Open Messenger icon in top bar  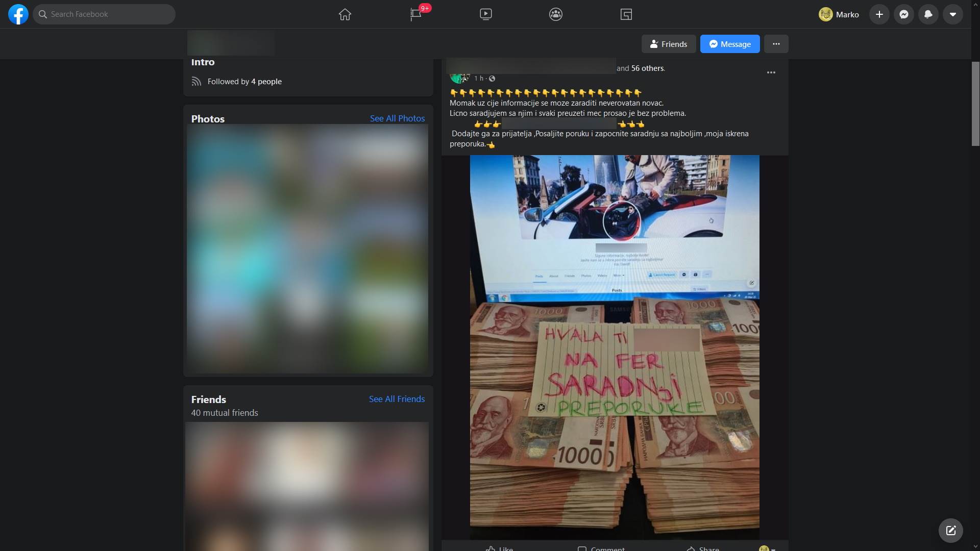[904, 14]
